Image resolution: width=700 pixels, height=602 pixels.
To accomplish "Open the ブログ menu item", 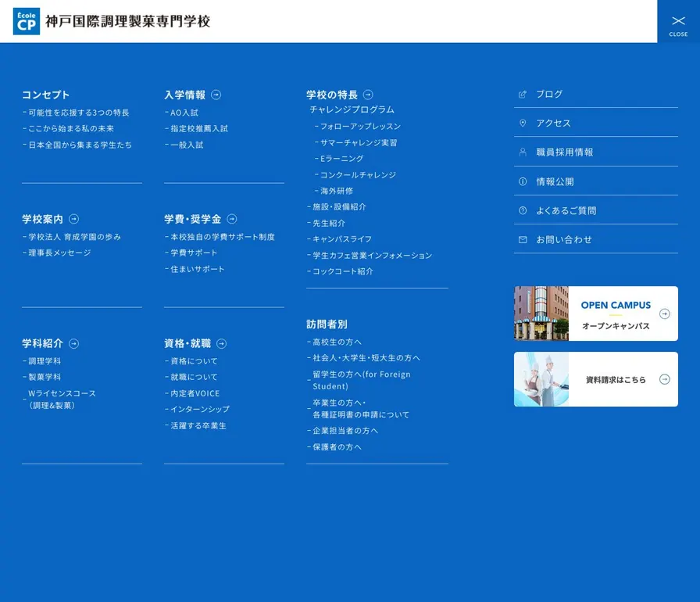I will [596, 95].
